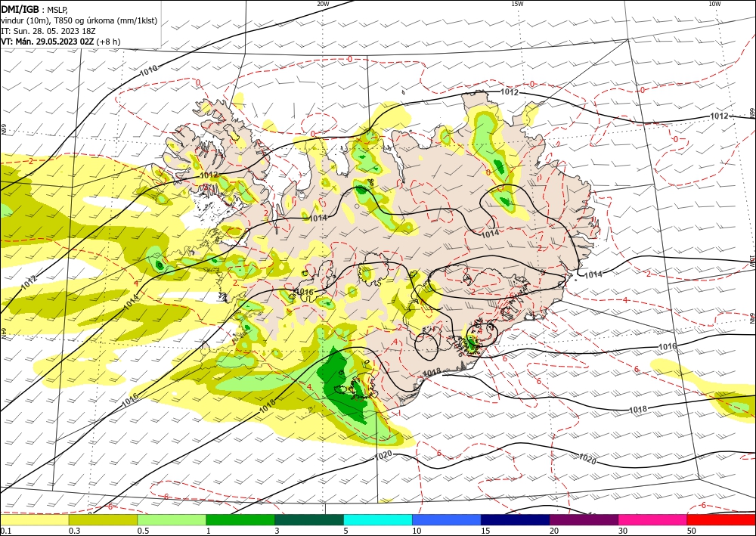This screenshot has height=536, width=756.
Task: Click the '1010' isobar label
Action: pyautogui.click(x=148, y=71)
